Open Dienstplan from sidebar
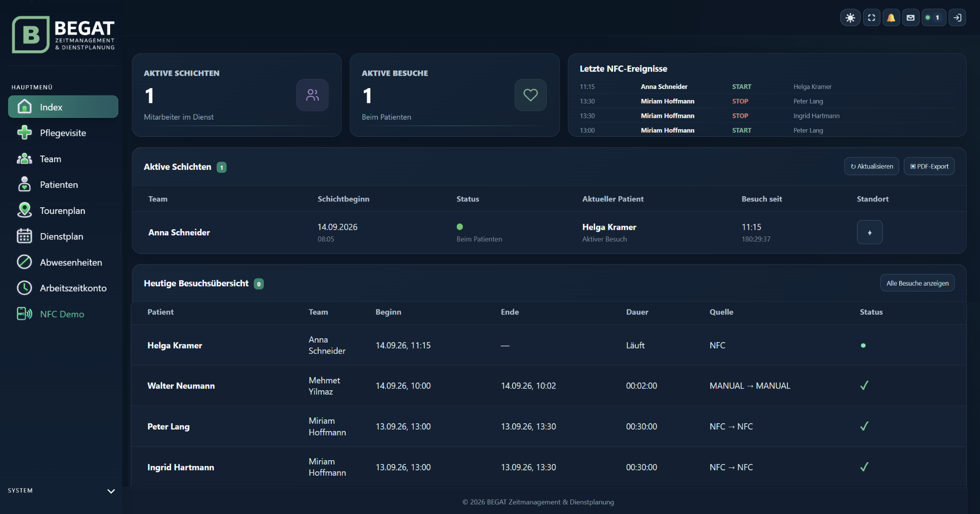Viewport: 980px width, 514px height. click(x=63, y=236)
